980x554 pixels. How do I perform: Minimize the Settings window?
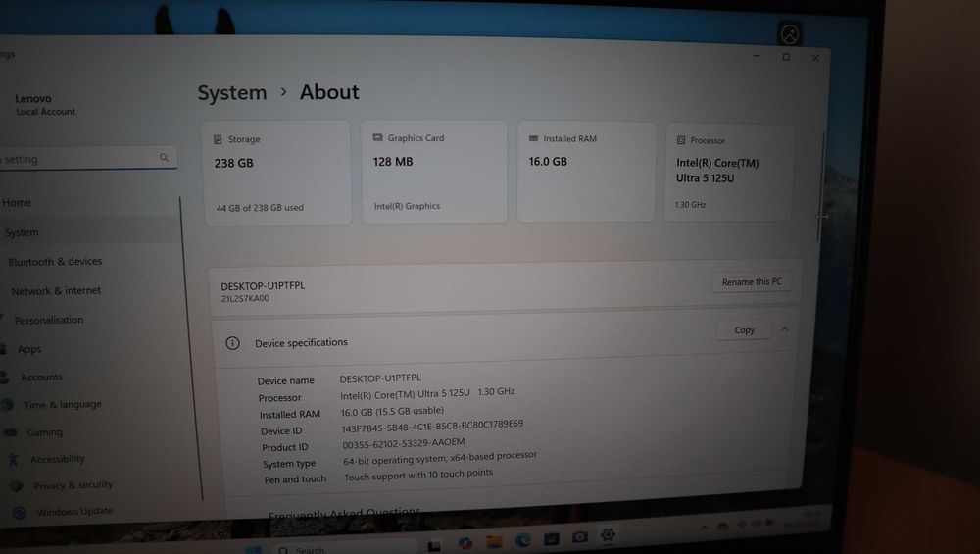pos(757,56)
